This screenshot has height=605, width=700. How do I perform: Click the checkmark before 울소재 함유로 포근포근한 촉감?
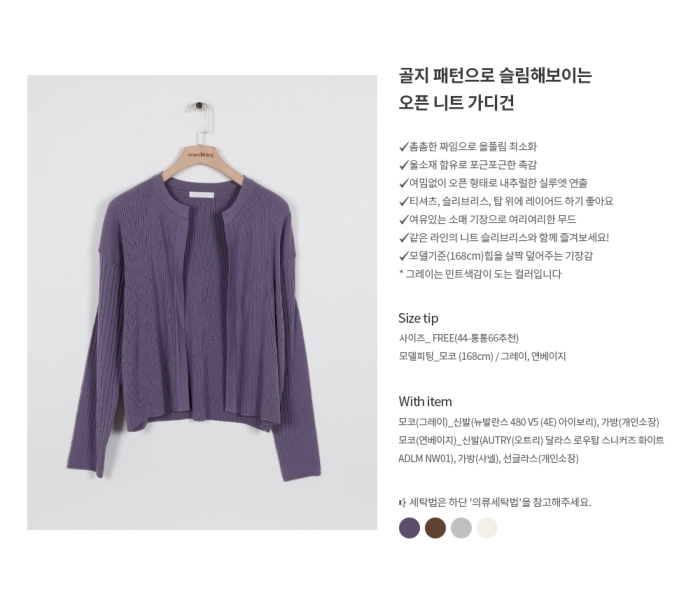tap(404, 165)
